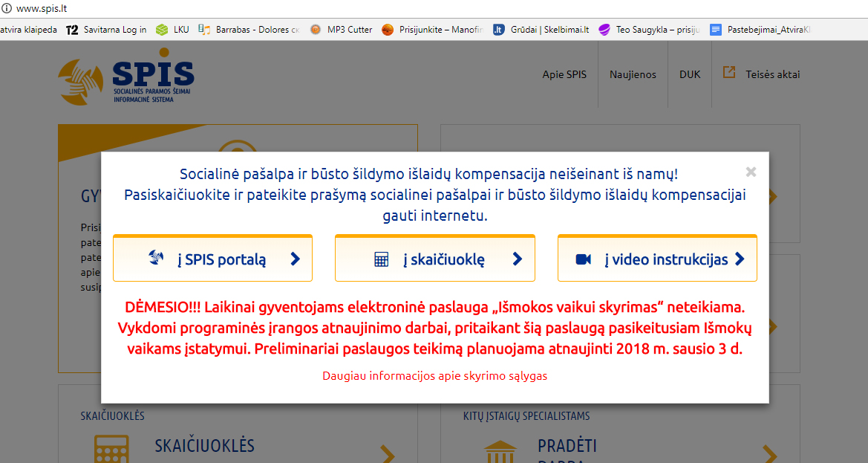Open the Apie SPIS menu item
868x463 pixels.
tap(564, 74)
